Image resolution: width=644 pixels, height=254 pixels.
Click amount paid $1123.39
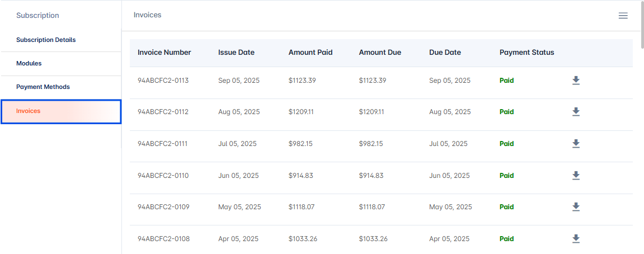[302, 81]
